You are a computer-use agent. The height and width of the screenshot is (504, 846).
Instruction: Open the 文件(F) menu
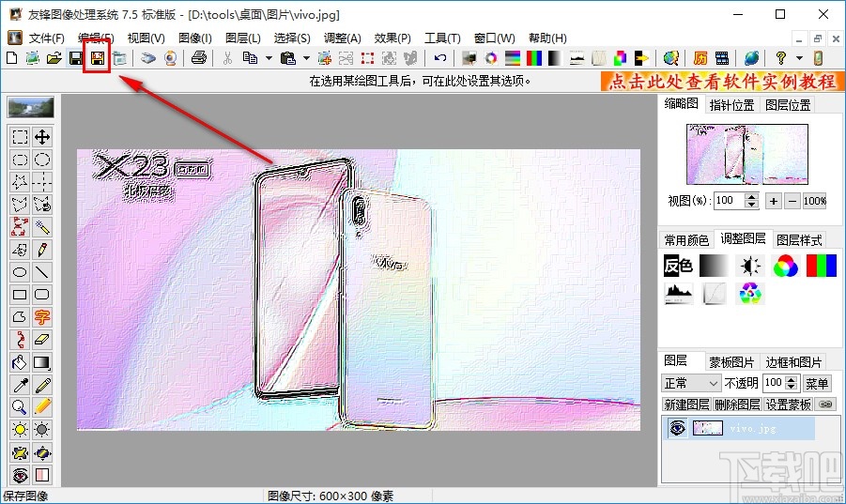pyautogui.click(x=46, y=38)
